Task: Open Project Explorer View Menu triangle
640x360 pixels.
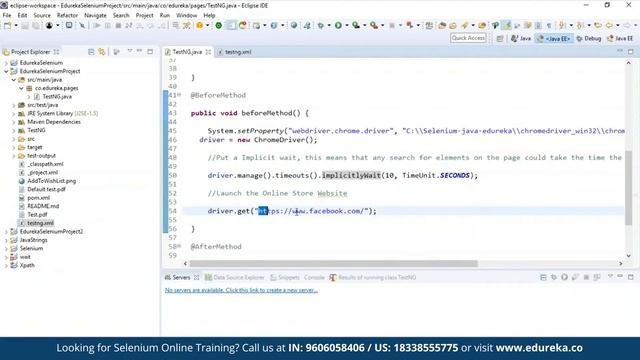Action: (130, 51)
